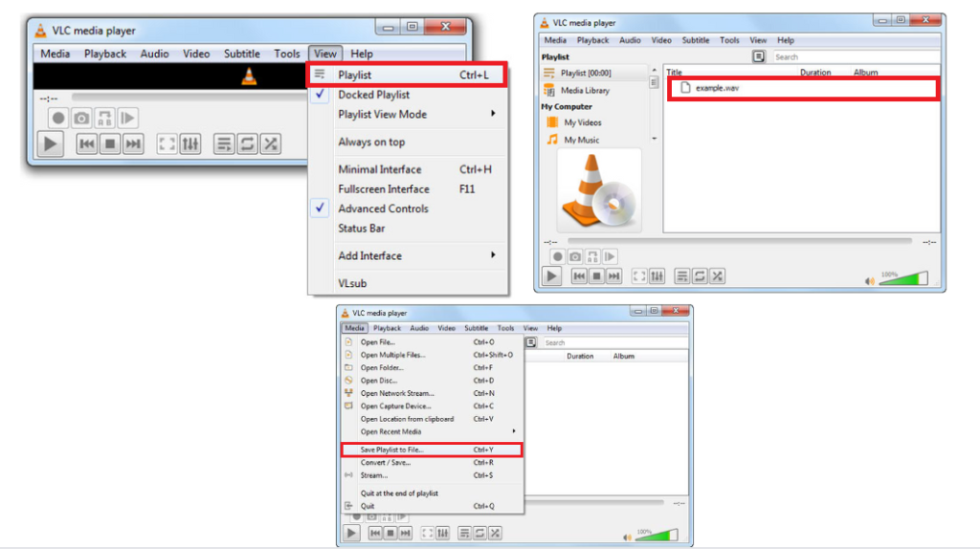The width and height of the screenshot is (980, 549).
Task: Select Open Multiple Files...
Action: (432, 355)
